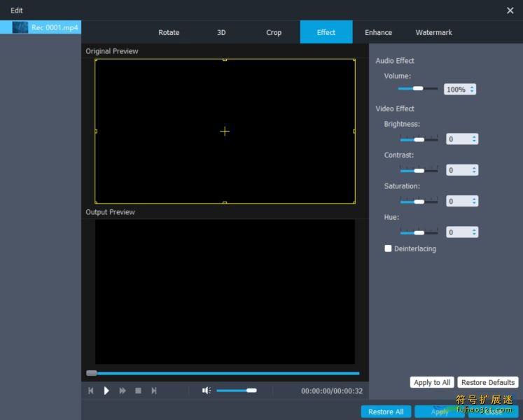Open the 3D tab
523x420 pixels.
coord(221,32)
